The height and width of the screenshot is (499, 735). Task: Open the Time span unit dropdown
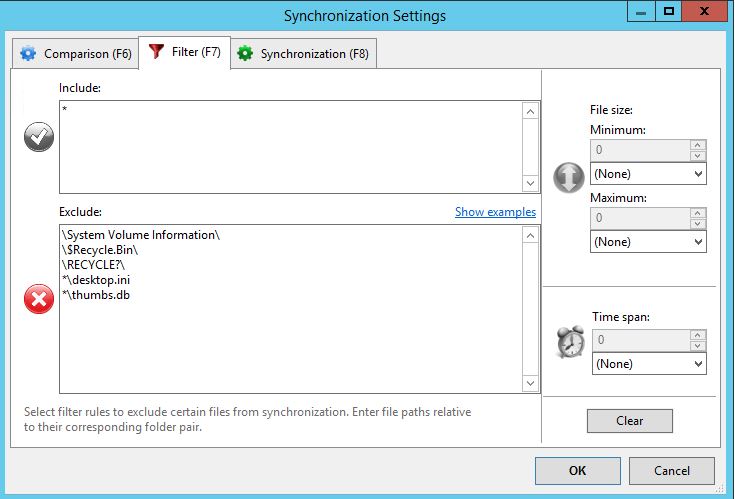point(649,364)
